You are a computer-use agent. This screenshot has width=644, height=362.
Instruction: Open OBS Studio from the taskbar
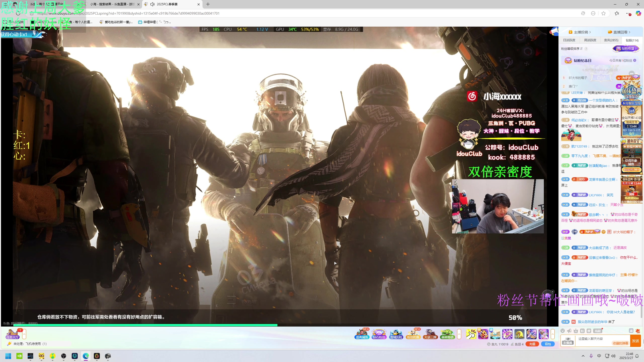pyautogui.click(x=64, y=356)
